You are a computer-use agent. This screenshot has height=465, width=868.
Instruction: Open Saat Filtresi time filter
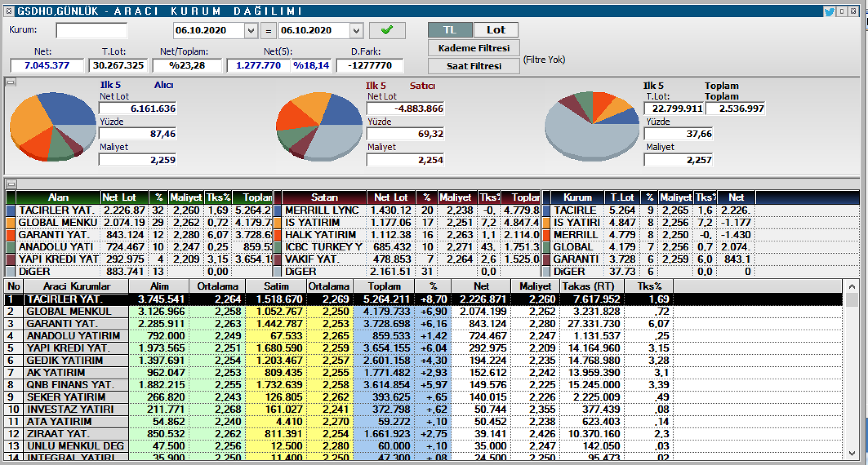click(473, 66)
